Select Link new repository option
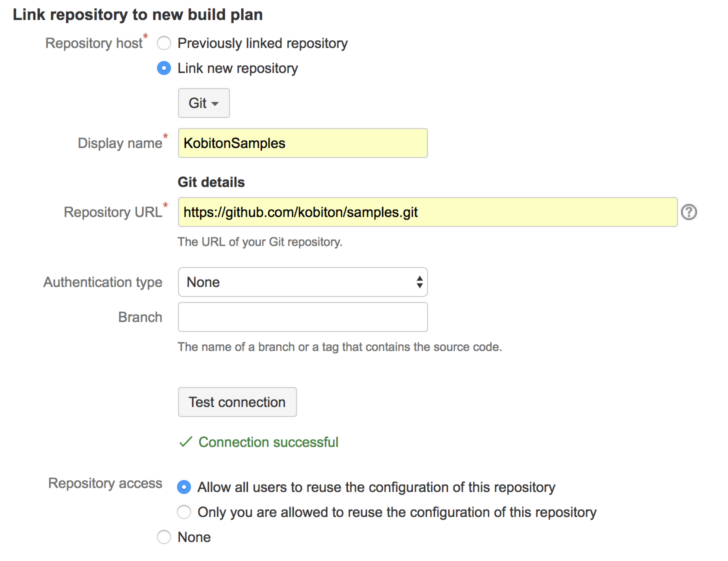The height and width of the screenshot is (561, 728). [x=164, y=68]
